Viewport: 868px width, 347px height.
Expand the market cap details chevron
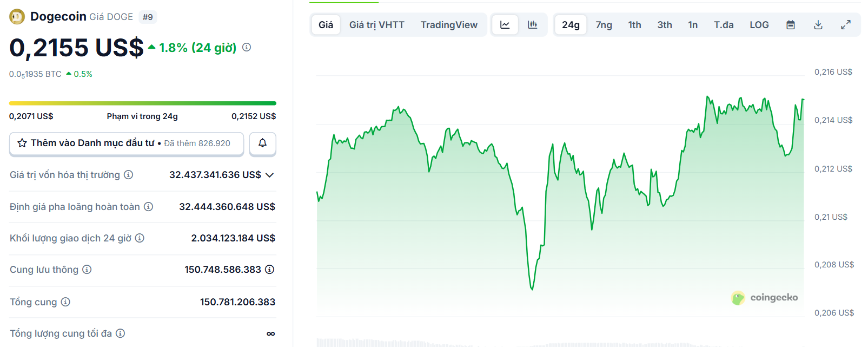(x=269, y=174)
